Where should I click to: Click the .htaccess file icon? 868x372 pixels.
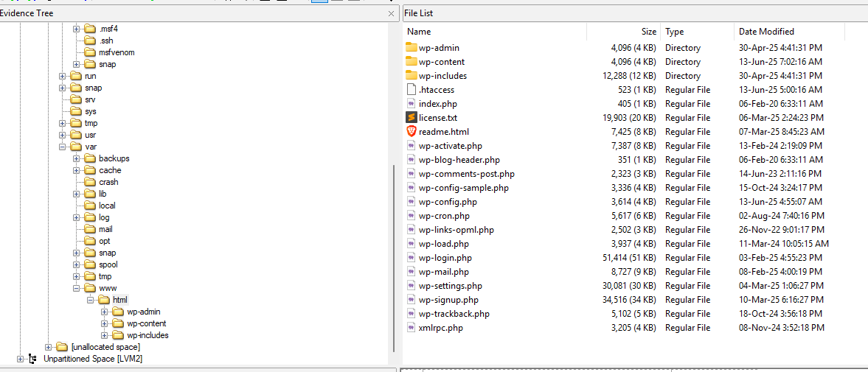click(411, 90)
